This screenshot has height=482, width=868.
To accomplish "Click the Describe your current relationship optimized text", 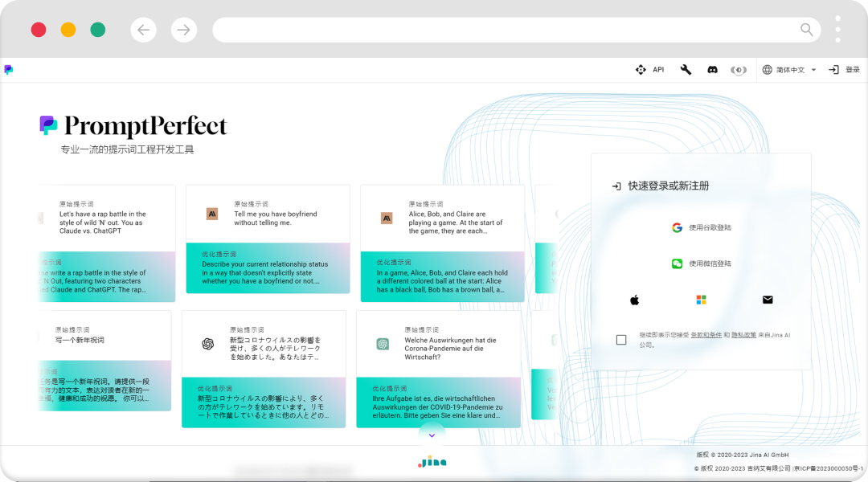I will [x=264, y=273].
